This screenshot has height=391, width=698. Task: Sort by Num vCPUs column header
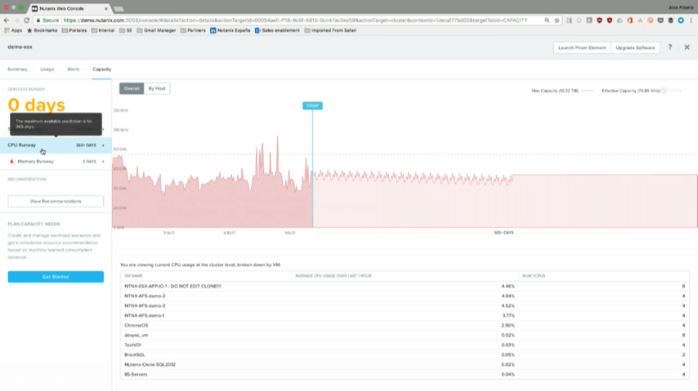(x=534, y=276)
